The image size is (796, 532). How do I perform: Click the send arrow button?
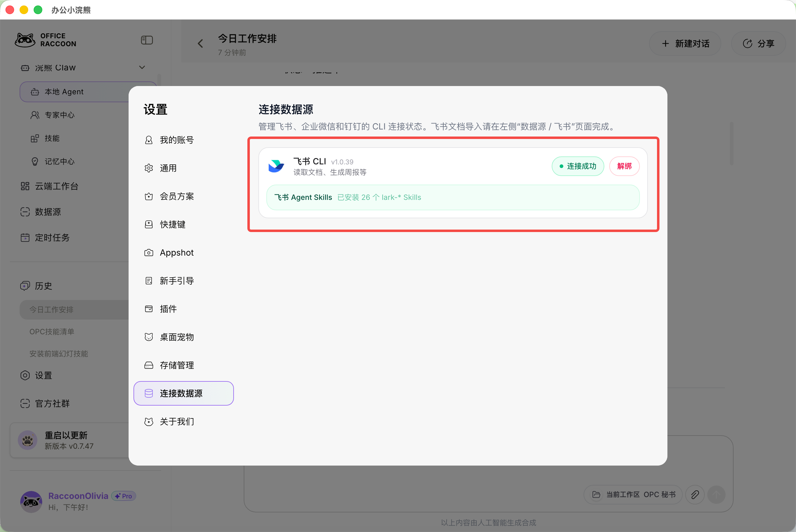click(716, 495)
